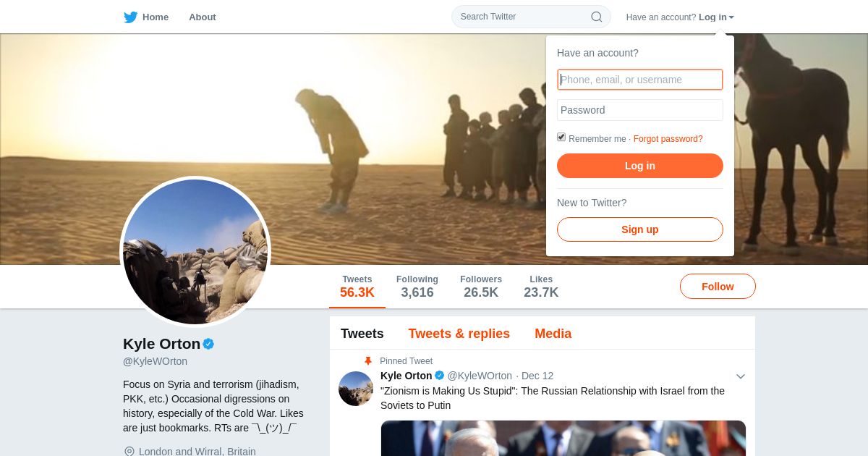
Task: Open Kyle Orton's large profile picture
Action: point(195,251)
